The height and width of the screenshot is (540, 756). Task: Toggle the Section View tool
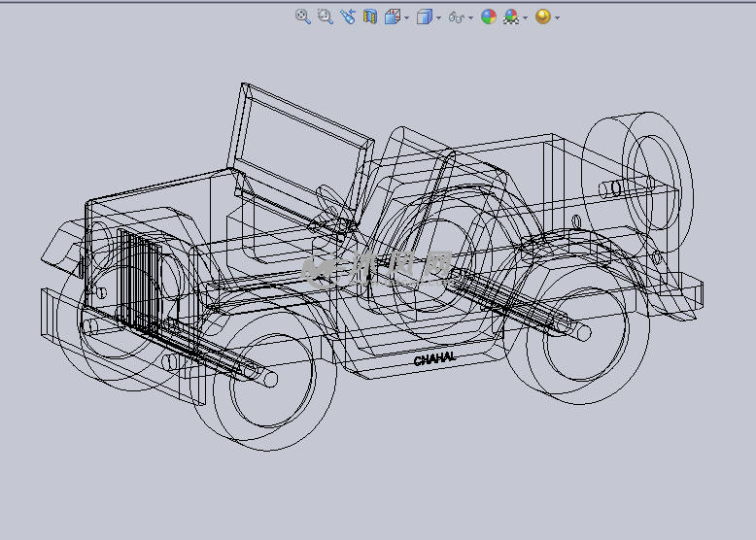369,17
